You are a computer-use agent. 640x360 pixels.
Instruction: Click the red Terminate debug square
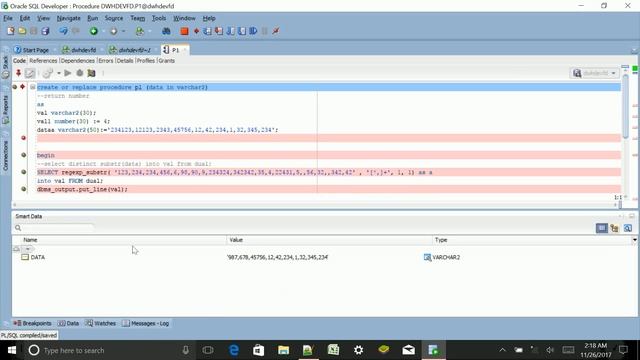[x=184, y=31]
